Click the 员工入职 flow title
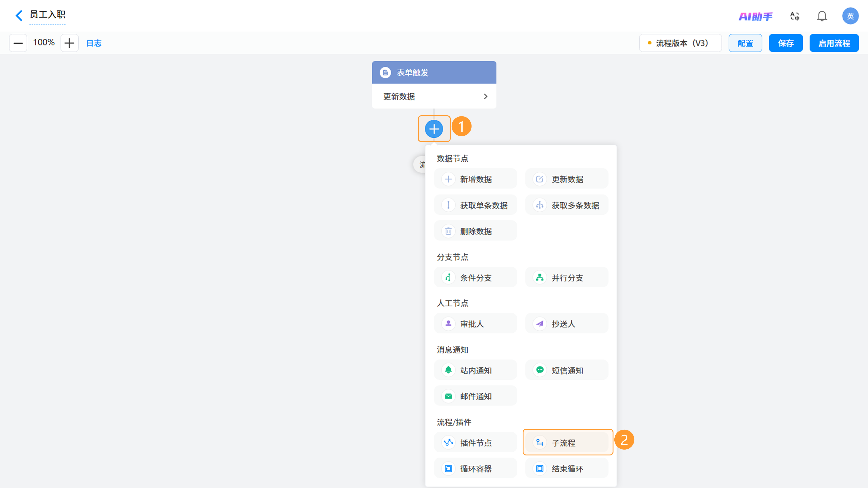Image resolution: width=868 pixels, height=488 pixels. tap(47, 15)
